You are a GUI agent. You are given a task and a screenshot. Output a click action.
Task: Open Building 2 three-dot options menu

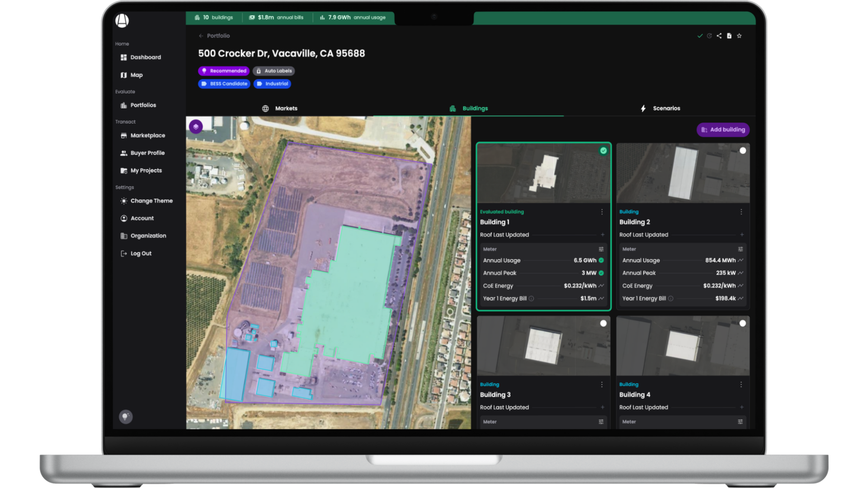(741, 212)
